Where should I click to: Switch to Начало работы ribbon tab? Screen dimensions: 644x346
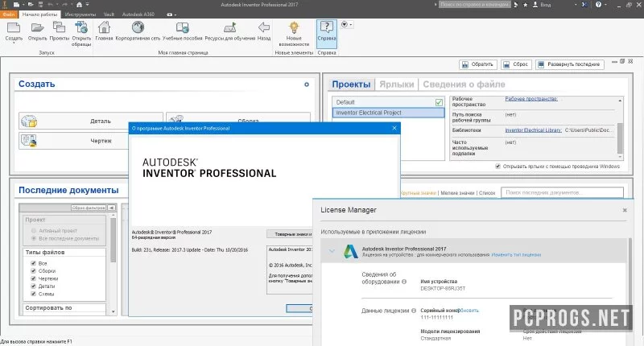pos(39,14)
